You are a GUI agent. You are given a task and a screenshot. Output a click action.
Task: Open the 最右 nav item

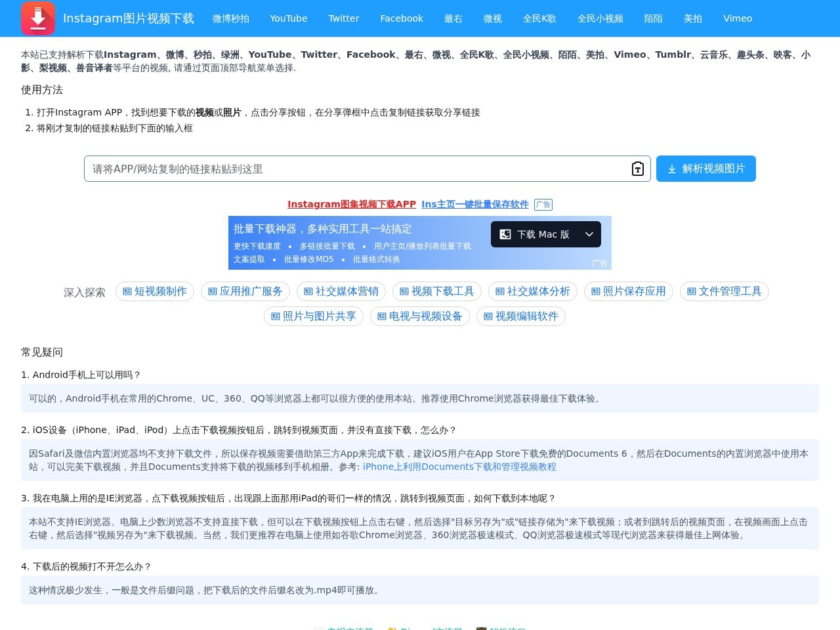click(453, 18)
